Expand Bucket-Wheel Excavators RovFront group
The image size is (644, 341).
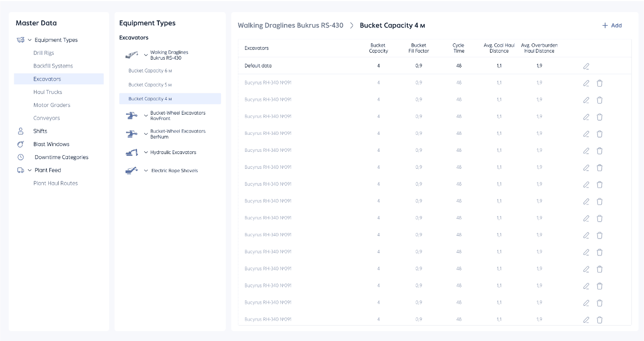[x=146, y=116]
